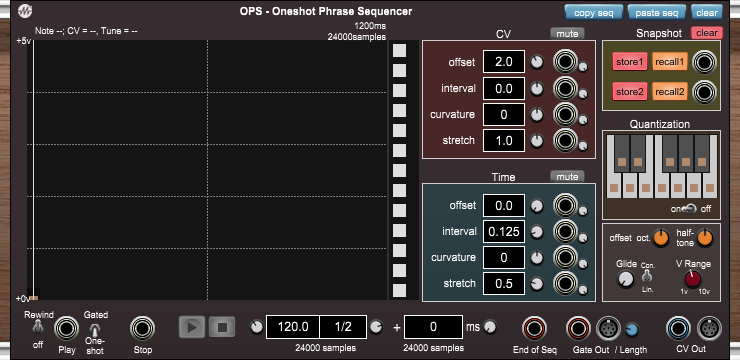Viewport: 740px width, 360px height.
Task: Click the Time stretch attenuator mini knob
Action: click(583, 289)
